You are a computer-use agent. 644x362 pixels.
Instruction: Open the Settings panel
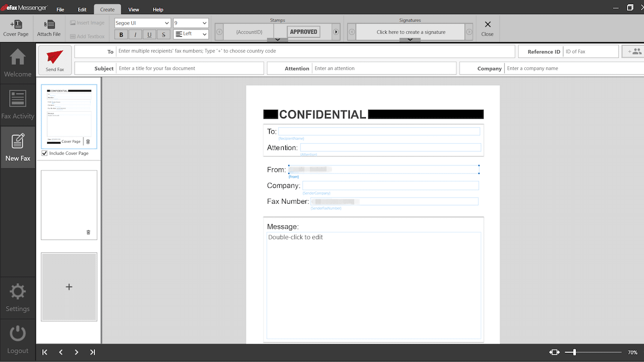18,297
